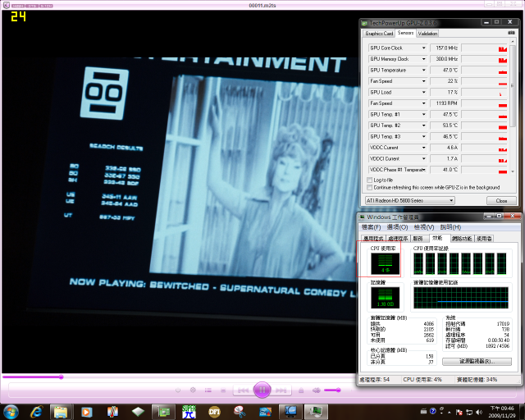Image resolution: width=525 pixels, height=420 pixels.
Task: Expand GPU Temp. #2 sensor dropdown
Action: click(x=424, y=126)
